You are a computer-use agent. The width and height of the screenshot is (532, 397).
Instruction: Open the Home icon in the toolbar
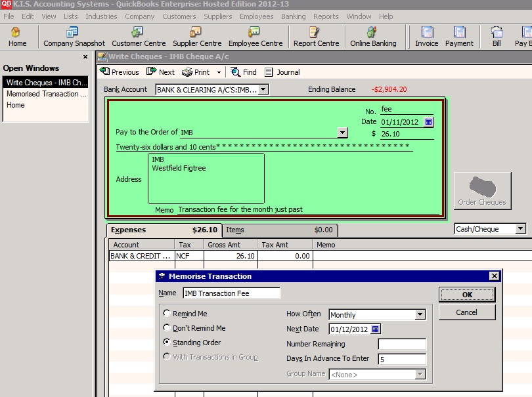tap(17, 37)
